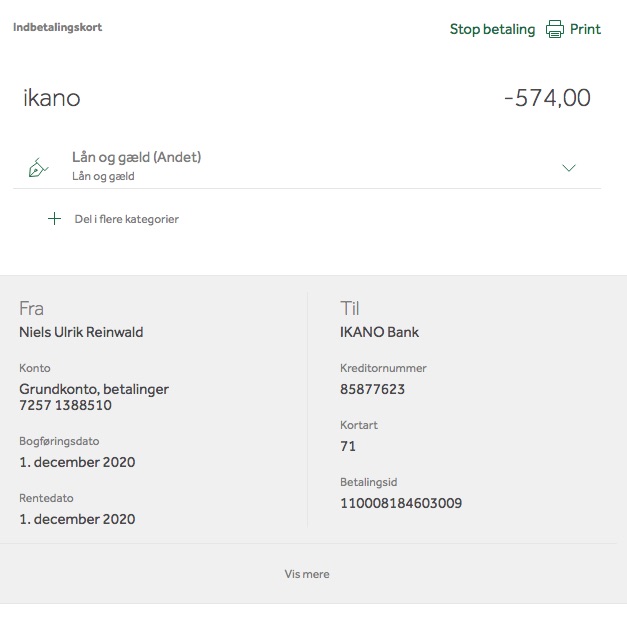Select the Lån og gæld (Andet) category row
The height and width of the screenshot is (639, 627).
(x=307, y=166)
